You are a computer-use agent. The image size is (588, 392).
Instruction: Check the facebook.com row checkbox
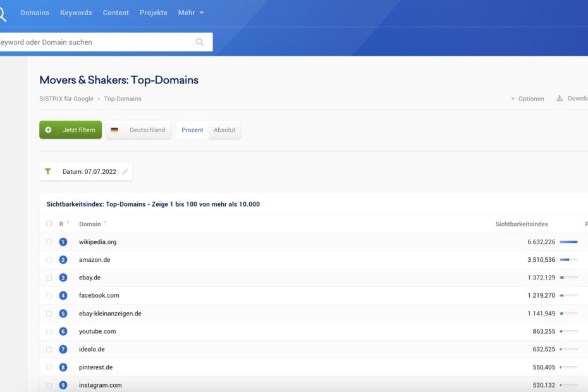(49, 296)
